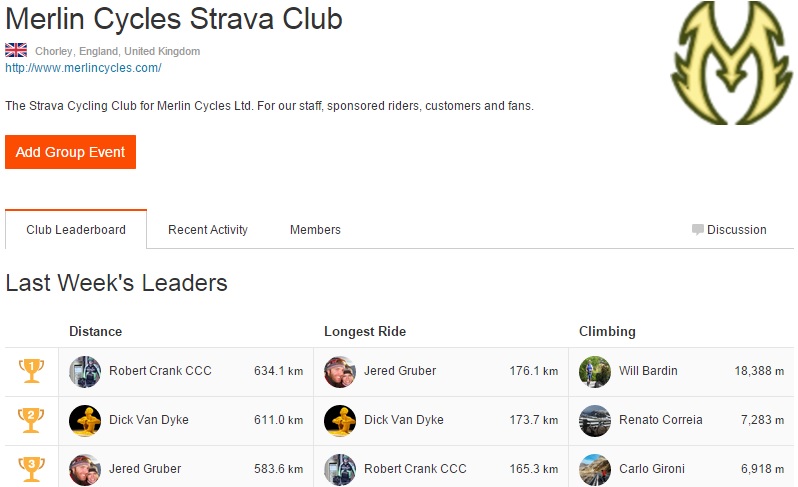This screenshot has width=798, height=487.
Task: Click the third place trophy icon
Action: click(31, 468)
